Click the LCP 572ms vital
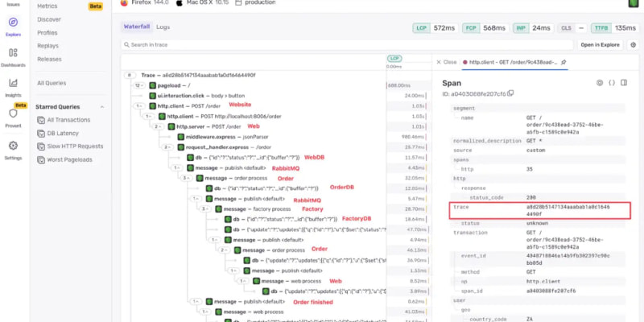Screen dimensions: 644x322 point(436,28)
